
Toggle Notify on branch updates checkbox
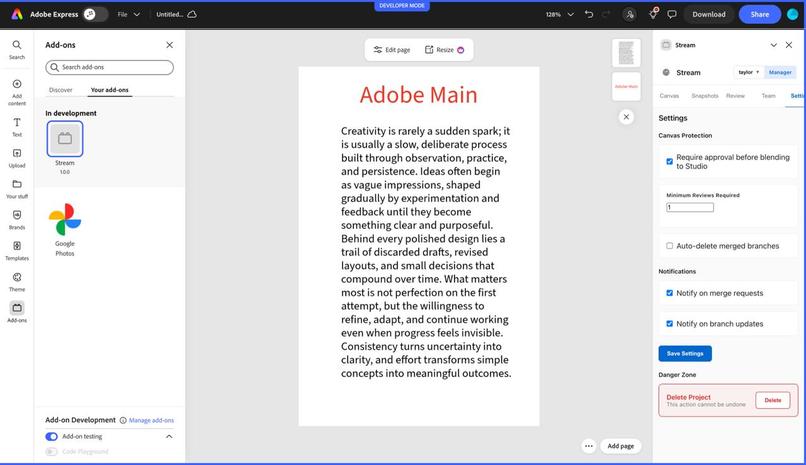[669, 324]
